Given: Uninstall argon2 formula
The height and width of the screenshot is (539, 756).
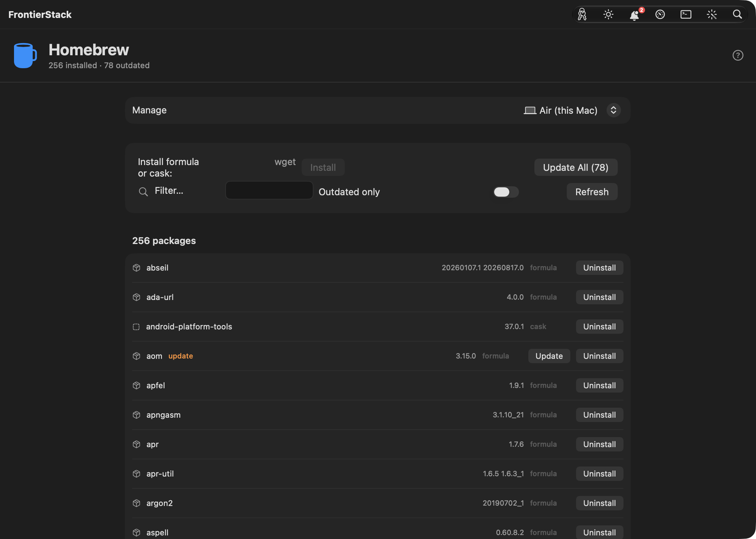Looking at the screenshot, I should (599, 503).
